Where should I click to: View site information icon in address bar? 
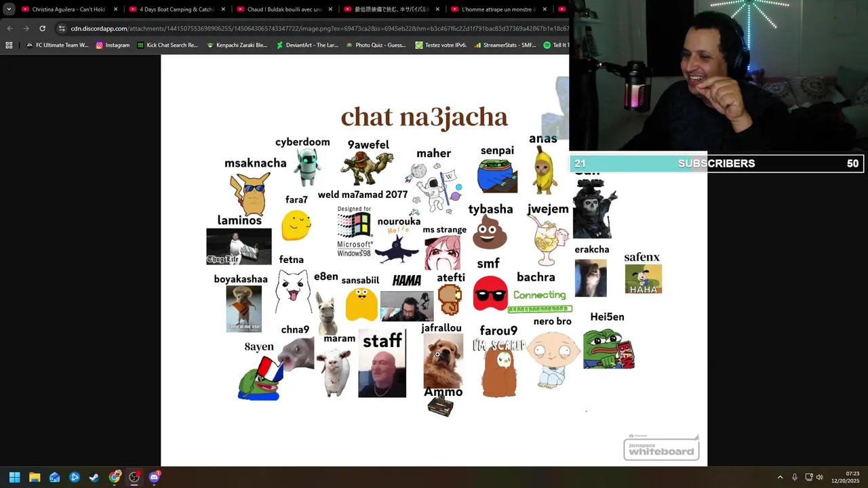tap(62, 28)
